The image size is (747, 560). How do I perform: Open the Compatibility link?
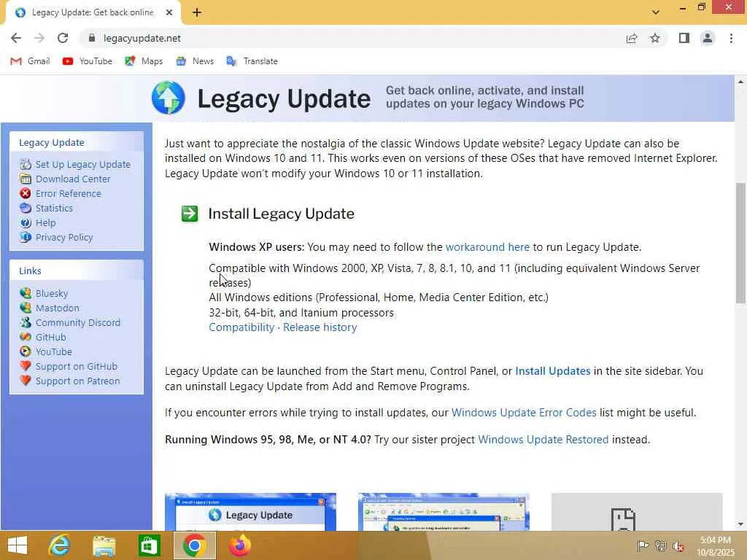tap(241, 327)
